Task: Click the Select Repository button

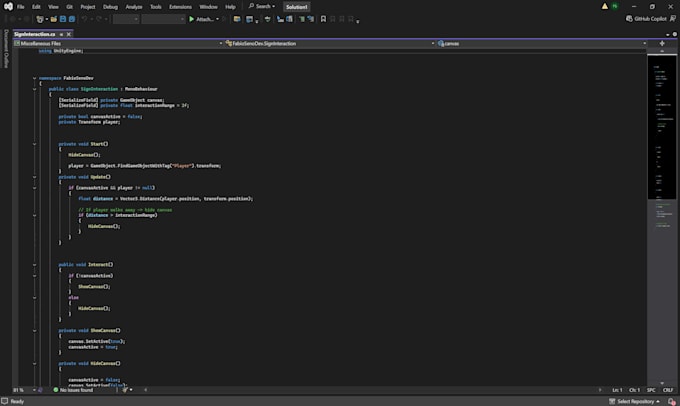Action: coord(635,401)
